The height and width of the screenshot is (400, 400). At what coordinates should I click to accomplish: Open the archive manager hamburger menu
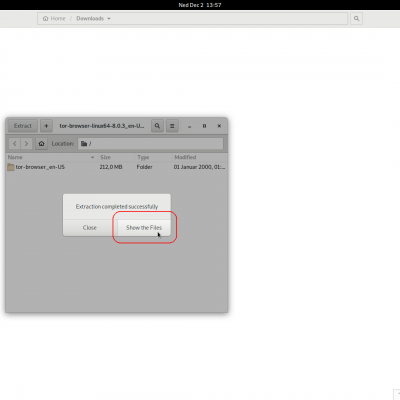172,126
